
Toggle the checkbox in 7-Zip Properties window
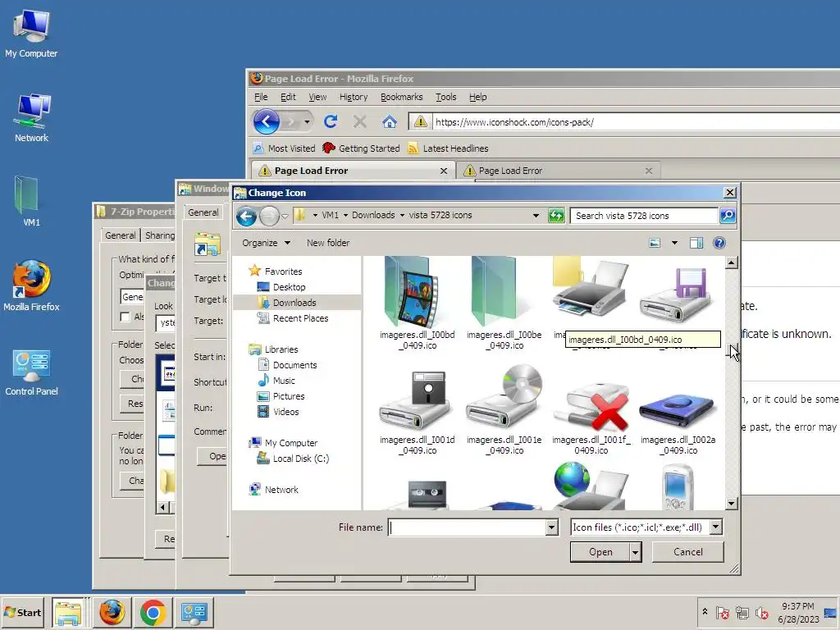[125, 317]
